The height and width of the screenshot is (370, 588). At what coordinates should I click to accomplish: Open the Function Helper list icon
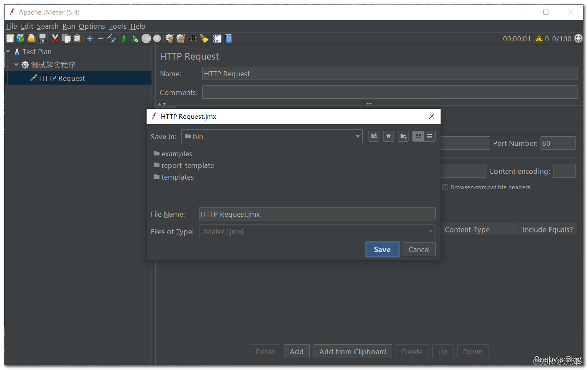click(x=217, y=38)
